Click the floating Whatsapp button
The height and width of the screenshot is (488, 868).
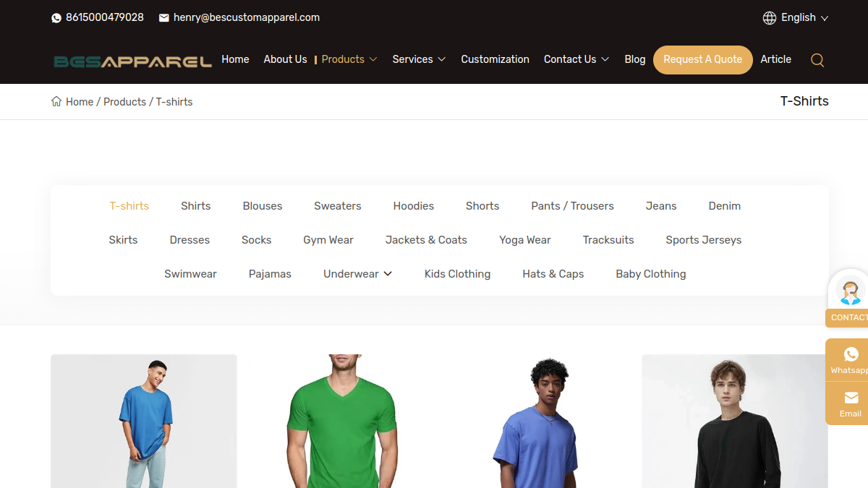coord(848,359)
